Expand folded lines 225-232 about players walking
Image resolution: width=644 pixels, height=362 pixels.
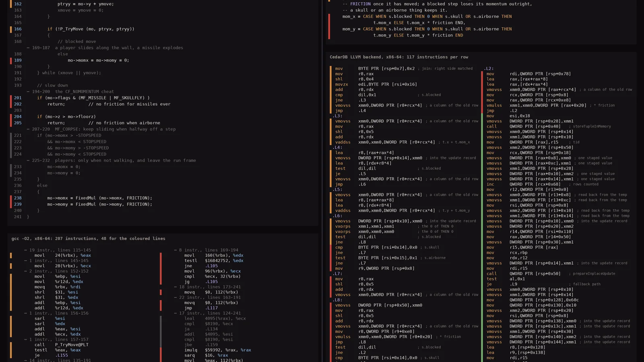[111, 160]
